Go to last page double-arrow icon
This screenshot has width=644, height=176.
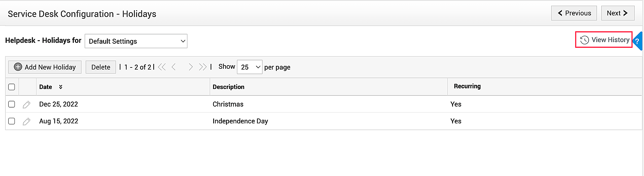(x=203, y=67)
